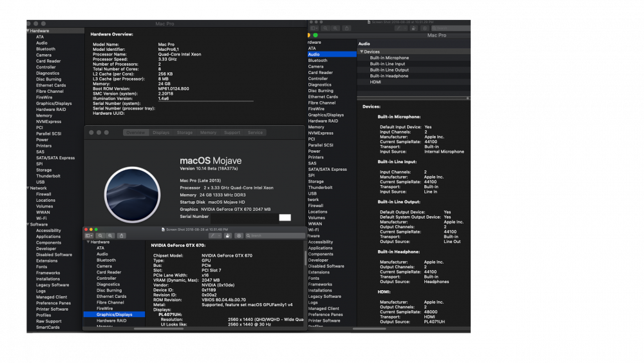Open sidebar view menu in 10.51.48 PM Preview window
Viewport: 644px width, 363px height.
(89, 235)
